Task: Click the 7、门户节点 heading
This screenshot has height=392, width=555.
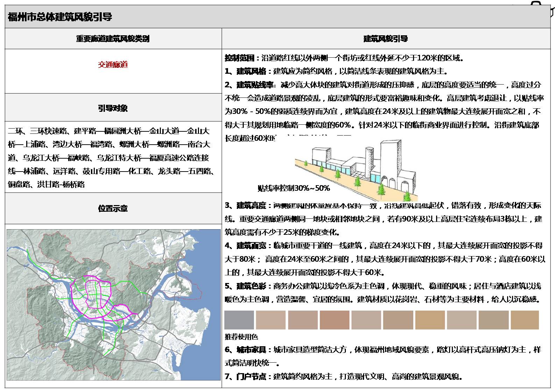Action: point(246,377)
